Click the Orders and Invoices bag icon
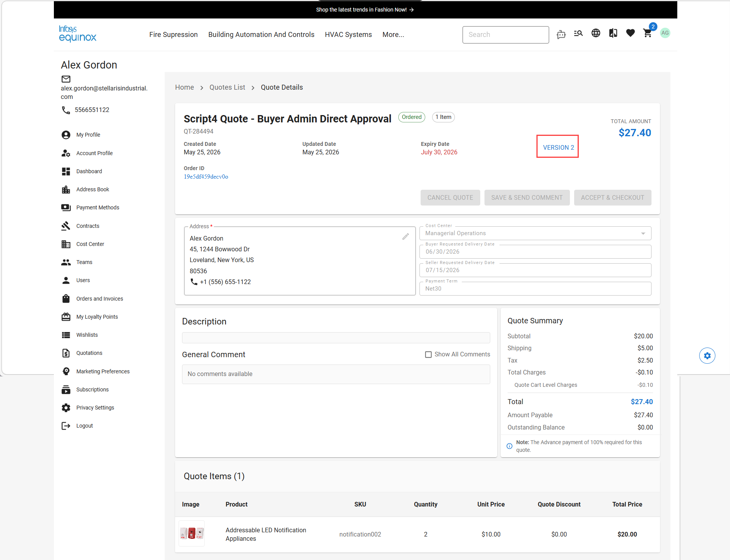730x560 pixels. pyautogui.click(x=66, y=299)
